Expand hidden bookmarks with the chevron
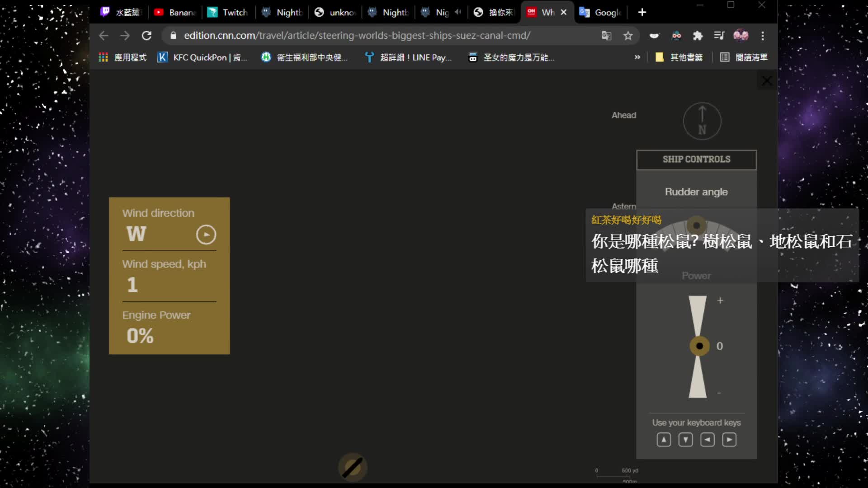Viewport: 868px width, 488px height. coord(637,57)
